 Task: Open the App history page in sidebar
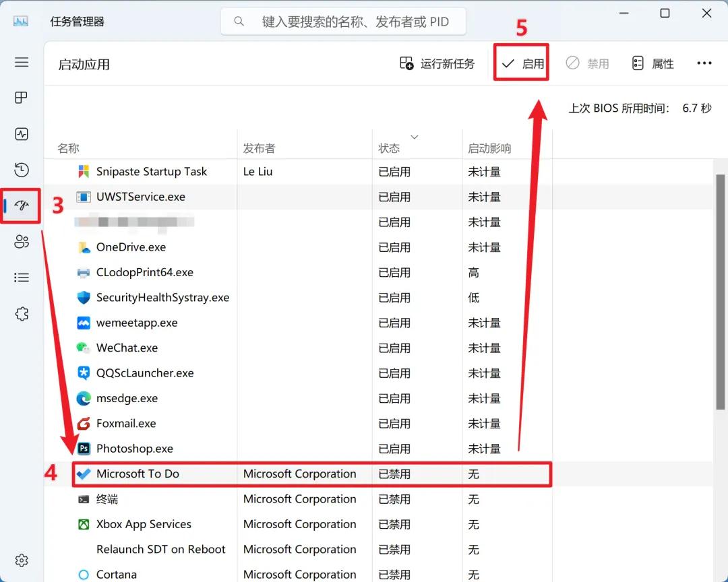point(22,170)
